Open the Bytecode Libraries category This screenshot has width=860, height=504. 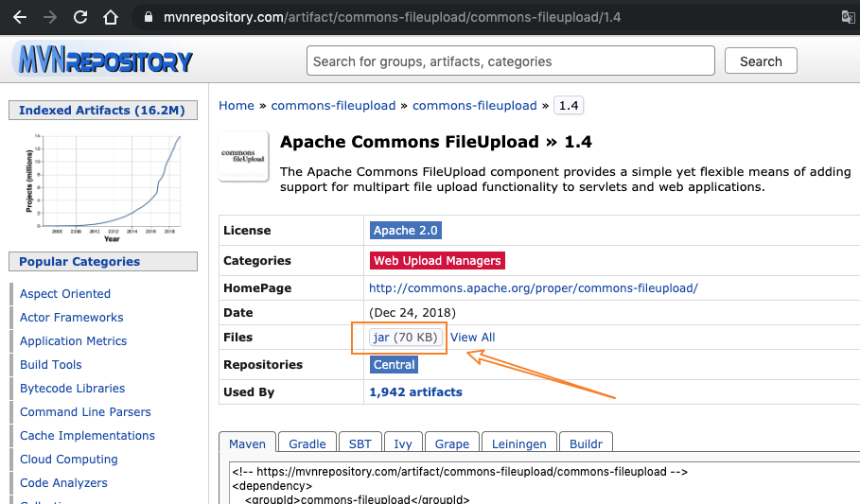pyautogui.click(x=73, y=389)
